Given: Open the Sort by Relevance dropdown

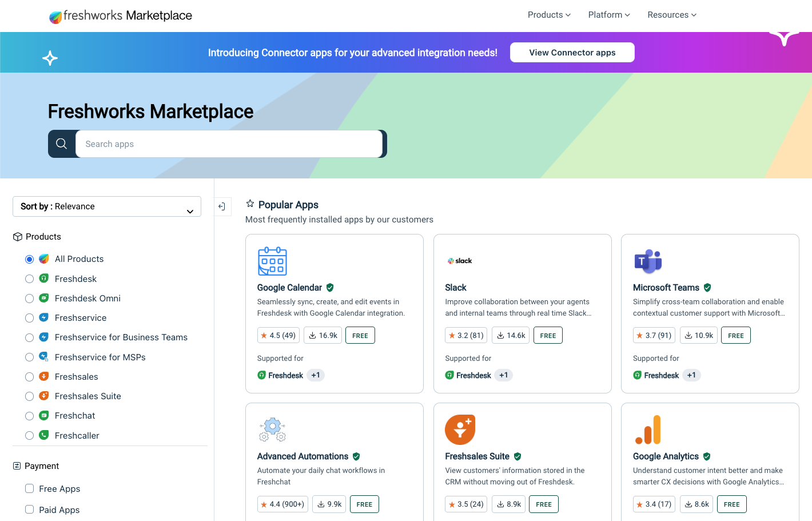Looking at the screenshot, I should tap(106, 206).
